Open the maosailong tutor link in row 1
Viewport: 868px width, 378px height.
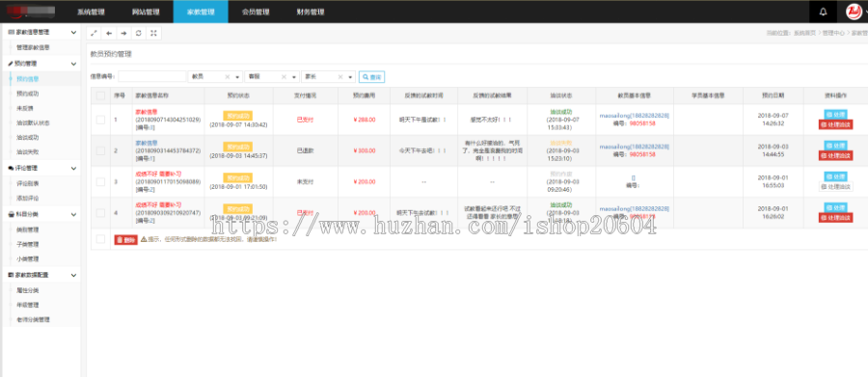pyautogui.click(x=634, y=115)
